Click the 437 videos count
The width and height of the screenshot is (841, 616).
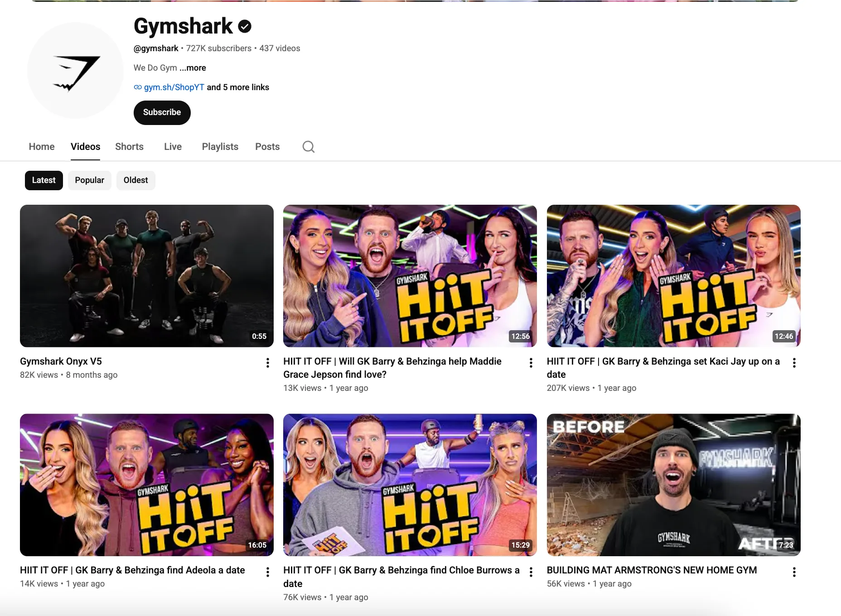tap(280, 48)
